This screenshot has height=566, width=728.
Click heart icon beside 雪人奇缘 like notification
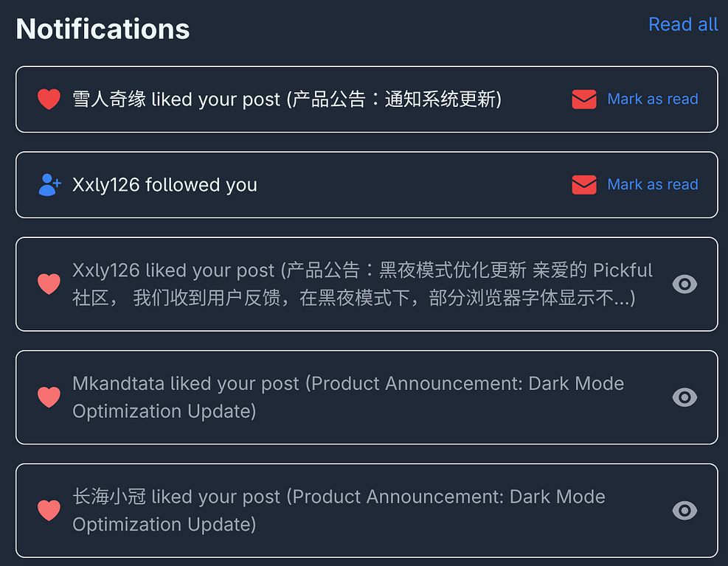click(x=49, y=99)
